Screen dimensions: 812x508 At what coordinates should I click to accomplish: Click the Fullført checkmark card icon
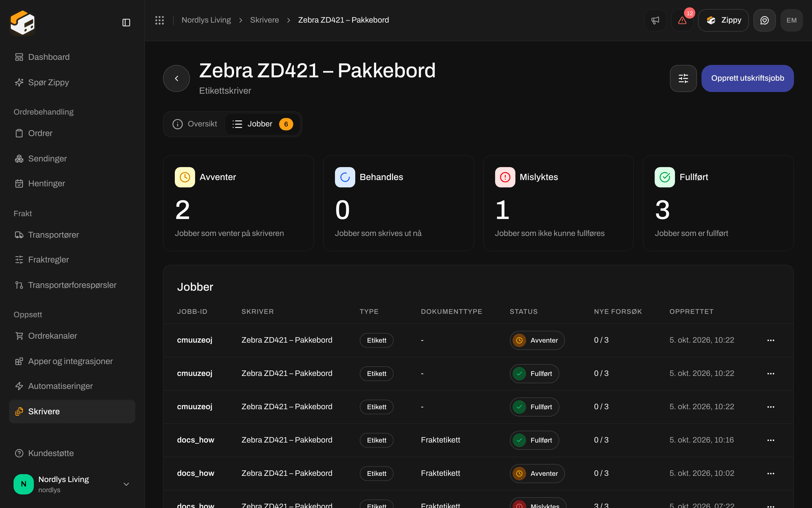[665, 177]
